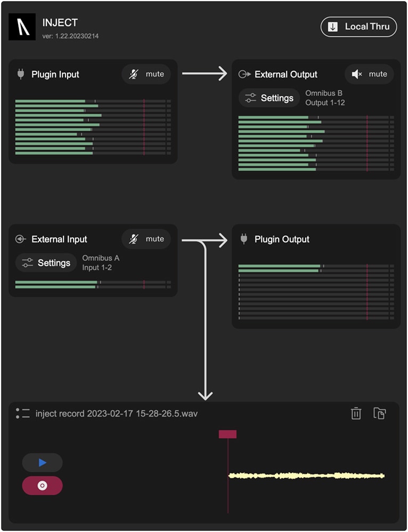Viewport: 408px width, 532px height.
Task: Mute the External Input
Action: tap(146, 239)
